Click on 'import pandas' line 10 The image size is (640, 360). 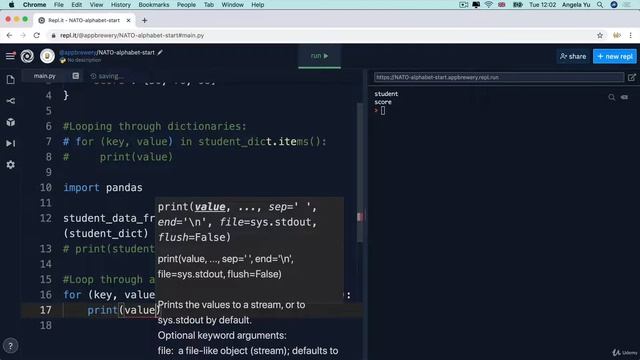(x=103, y=188)
